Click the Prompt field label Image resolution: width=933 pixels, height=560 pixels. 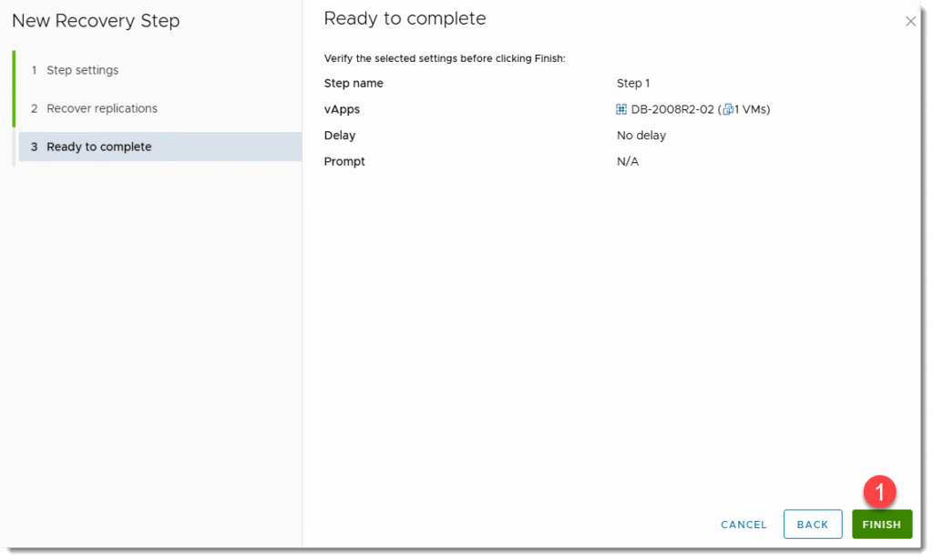click(x=344, y=161)
